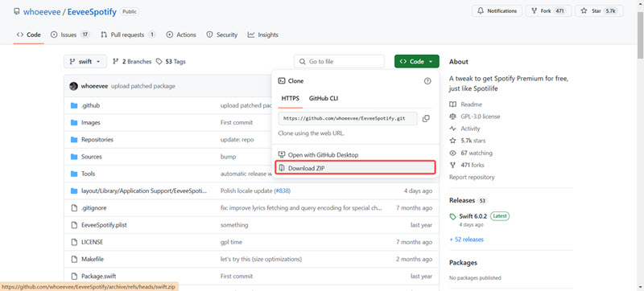Open the LICENSE file

point(92,242)
